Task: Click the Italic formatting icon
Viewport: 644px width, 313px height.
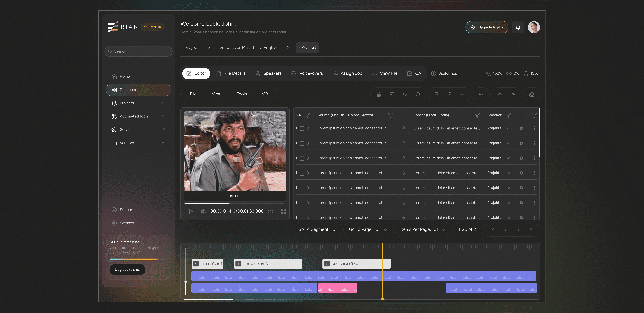Action: (449, 94)
